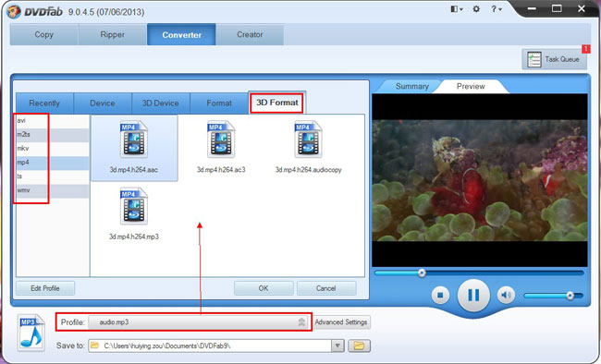Open the Save to path dropdown arrow

coord(337,346)
